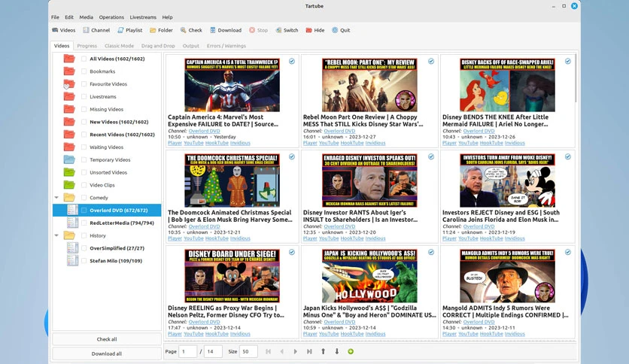
Task: Go to the next page arrow
Action: 295,351
